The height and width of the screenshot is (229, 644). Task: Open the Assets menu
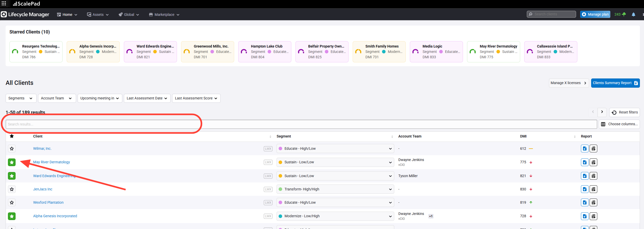coord(98,15)
